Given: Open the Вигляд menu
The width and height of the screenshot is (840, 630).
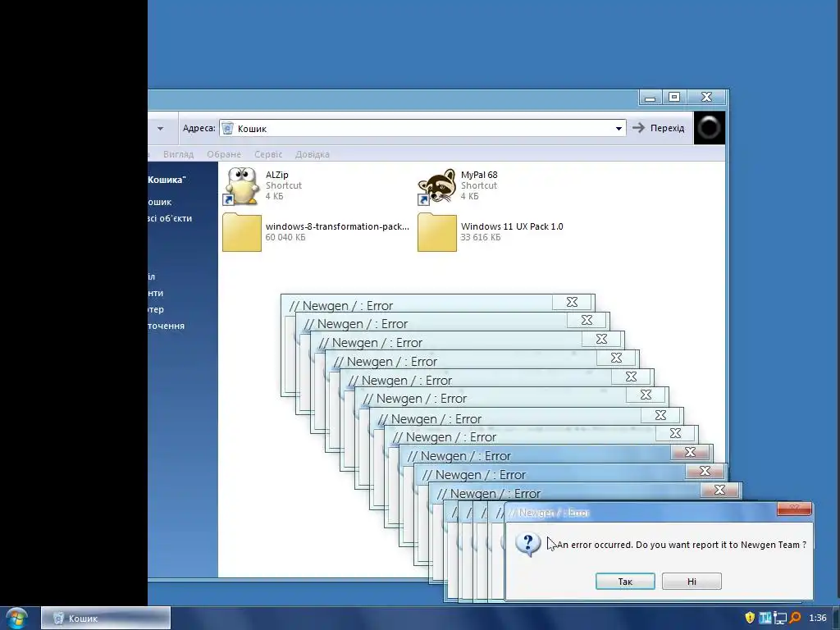Looking at the screenshot, I should tap(178, 154).
